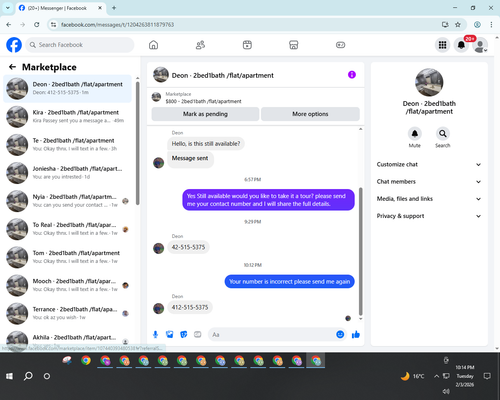Reload the page in Chrome
This screenshot has width=500, height=400.
(x=37, y=25)
